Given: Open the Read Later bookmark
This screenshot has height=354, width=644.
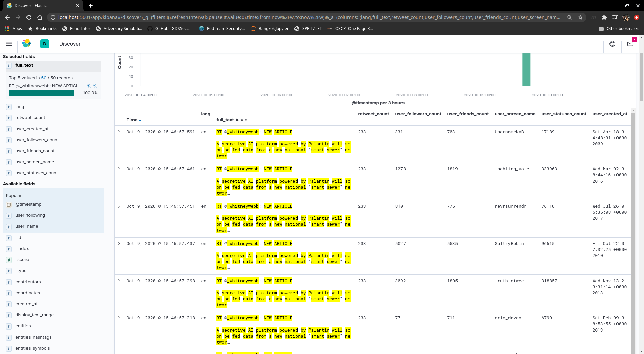Looking at the screenshot, I should tap(76, 29).
